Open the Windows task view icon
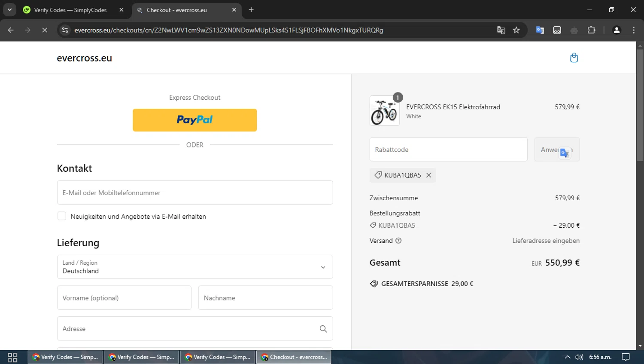This screenshot has height=364, width=644. tap(12, 357)
